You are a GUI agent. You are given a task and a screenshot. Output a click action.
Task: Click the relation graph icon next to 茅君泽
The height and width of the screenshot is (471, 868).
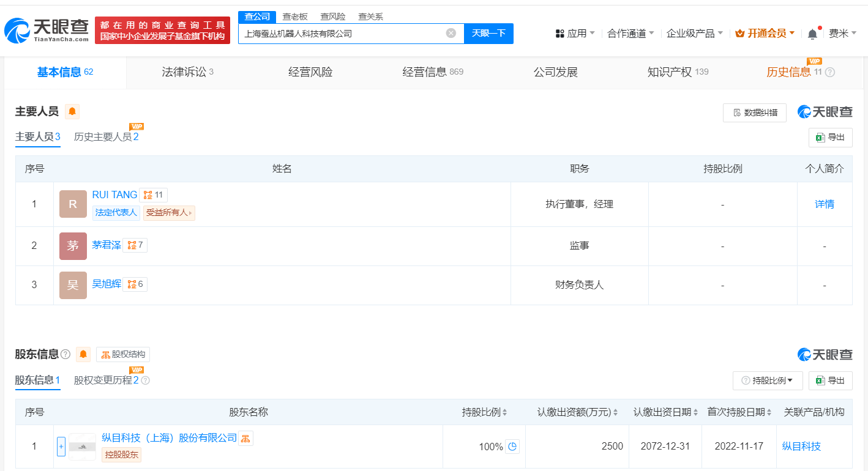tap(135, 245)
